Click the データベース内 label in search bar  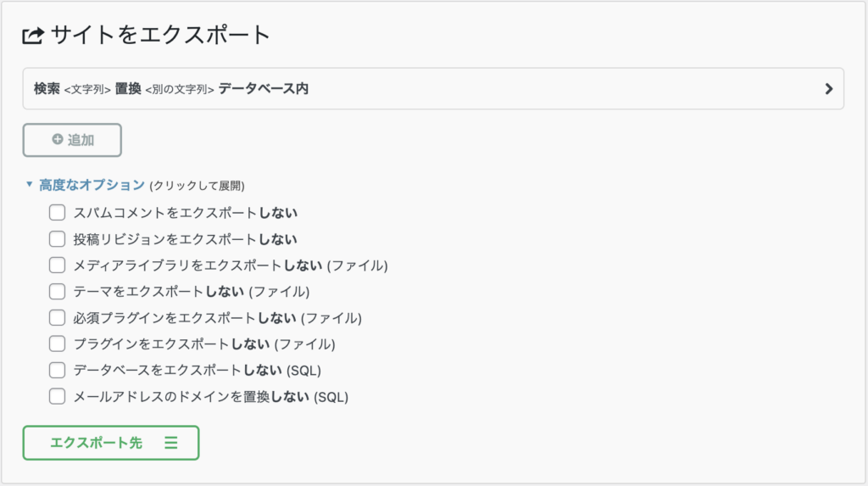coord(264,89)
